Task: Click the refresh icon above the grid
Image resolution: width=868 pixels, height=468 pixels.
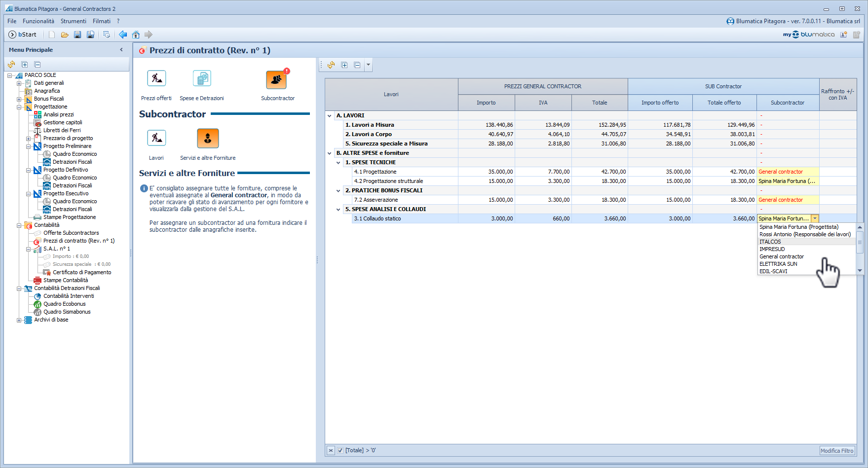Action: [x=331, y=65]
